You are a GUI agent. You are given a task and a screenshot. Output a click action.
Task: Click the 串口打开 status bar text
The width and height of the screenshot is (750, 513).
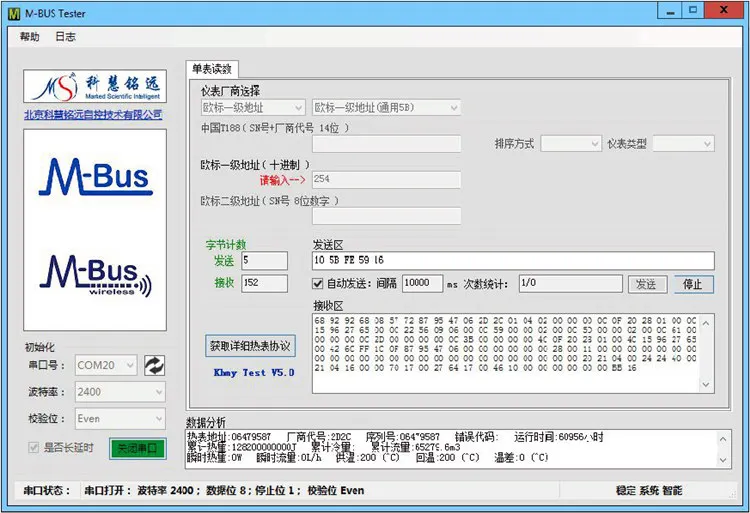point(224,491)
